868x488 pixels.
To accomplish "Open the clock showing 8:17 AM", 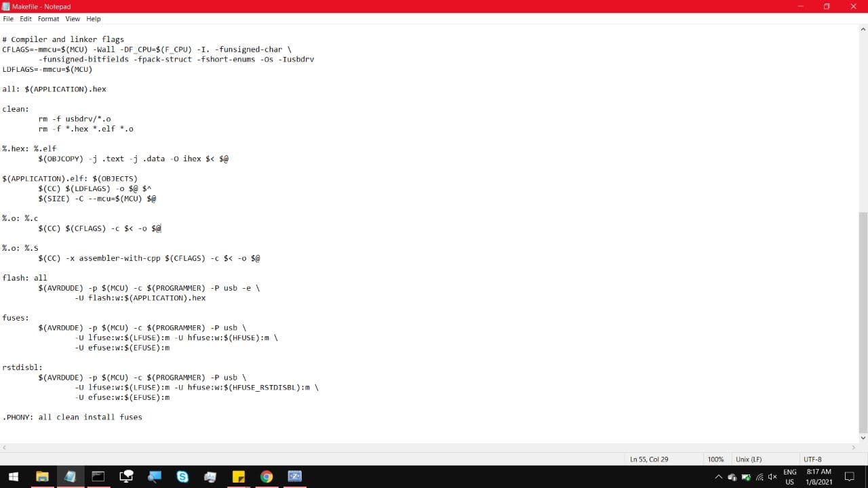I will pyautogui.click(x=818, y=477).
